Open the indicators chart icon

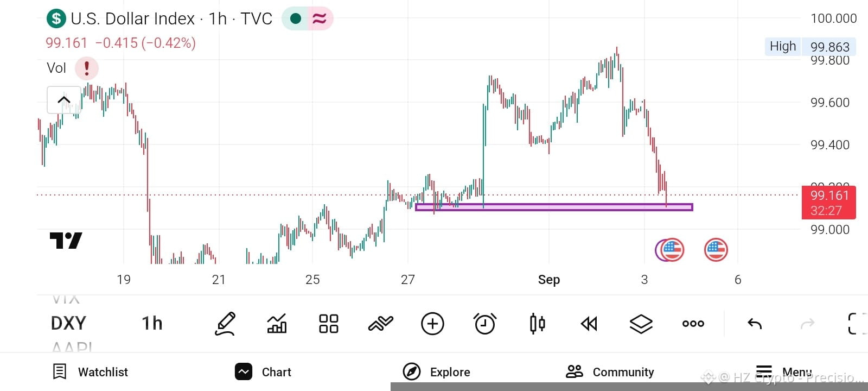(277, 324)
